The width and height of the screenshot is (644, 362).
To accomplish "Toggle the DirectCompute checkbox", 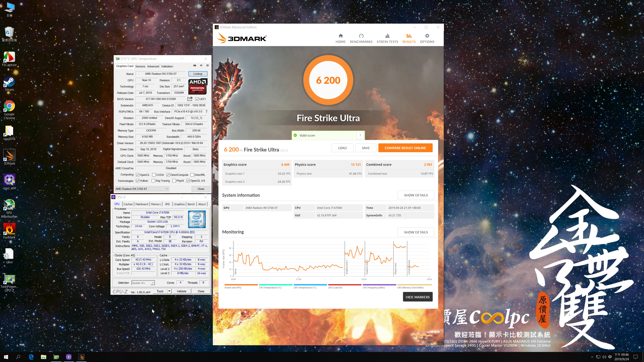I will pyautogui.click(x=168, y=175).
